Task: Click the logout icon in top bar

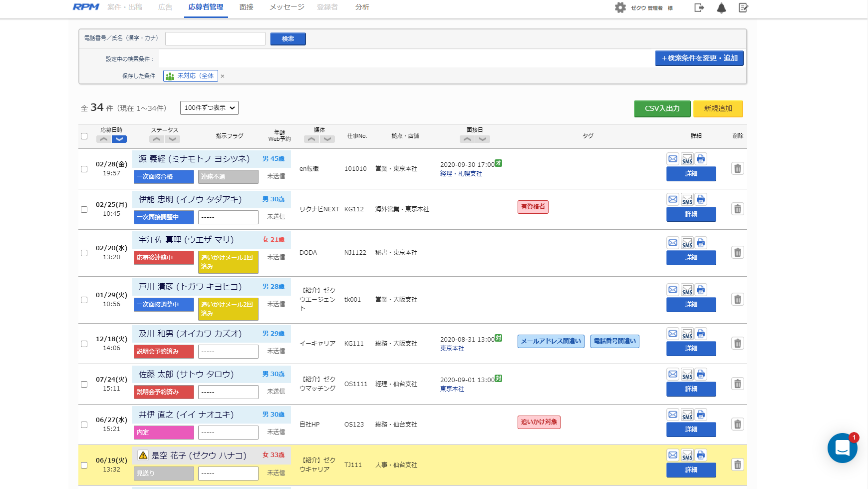Action: pyautogui.click(x=699, y=7)
